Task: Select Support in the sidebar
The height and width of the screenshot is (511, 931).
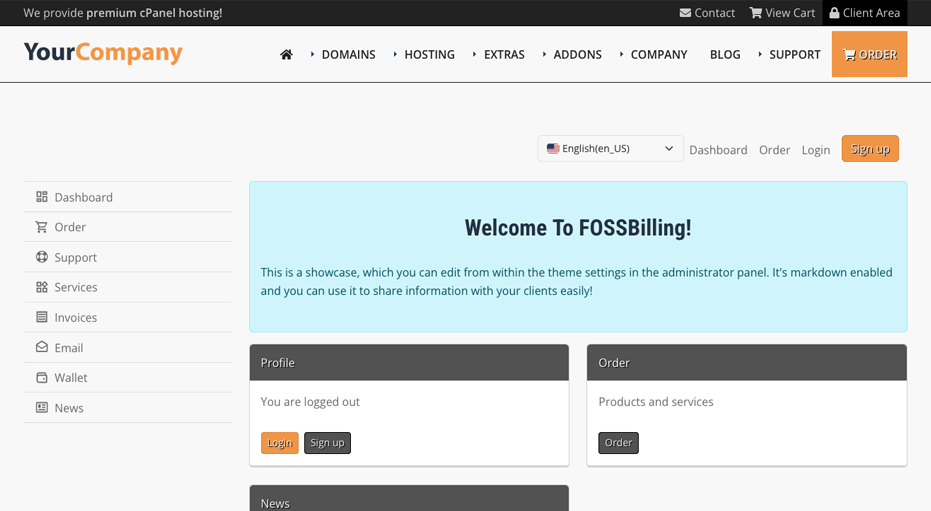Action: 128,257
